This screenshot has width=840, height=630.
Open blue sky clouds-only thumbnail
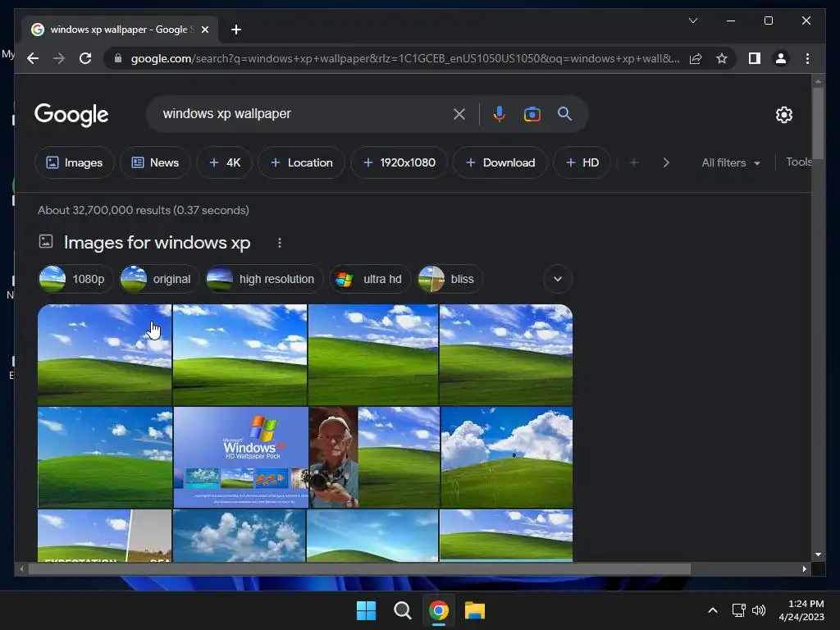click(239, 536)
